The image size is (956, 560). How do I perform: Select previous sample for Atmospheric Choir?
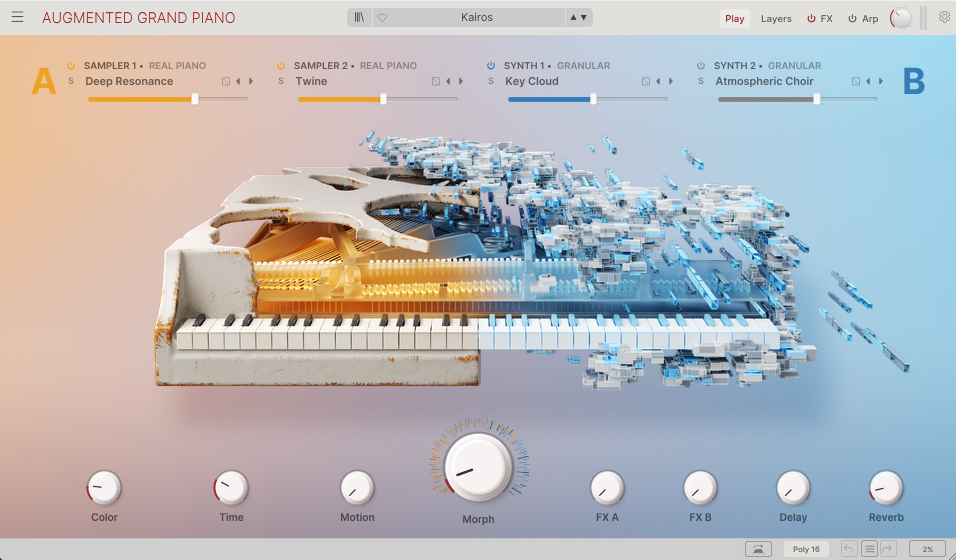[868, 81]
